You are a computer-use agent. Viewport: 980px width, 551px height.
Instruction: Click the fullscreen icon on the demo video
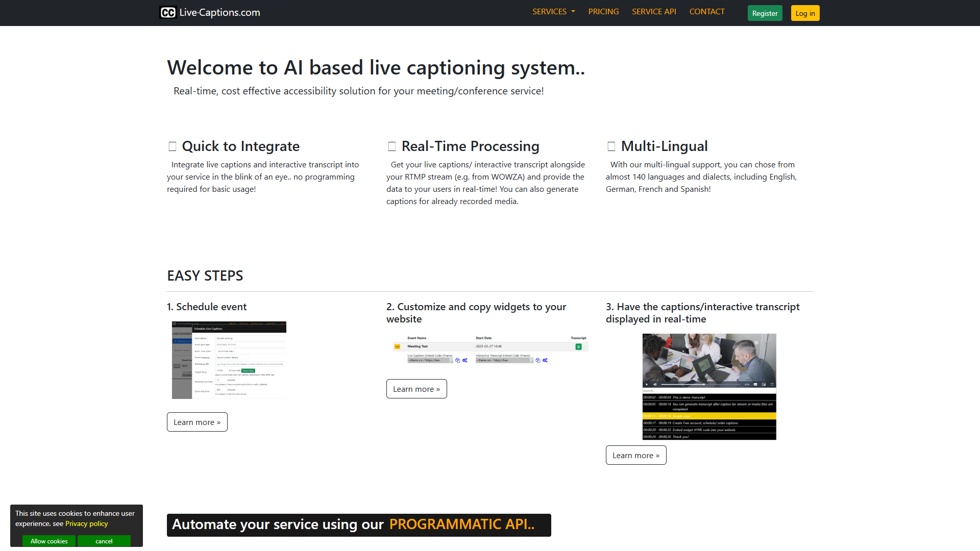click(x=772, y=384)
